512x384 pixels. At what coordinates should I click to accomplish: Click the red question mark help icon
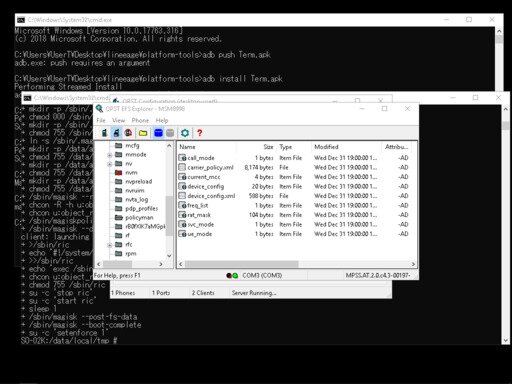(199, 133)
